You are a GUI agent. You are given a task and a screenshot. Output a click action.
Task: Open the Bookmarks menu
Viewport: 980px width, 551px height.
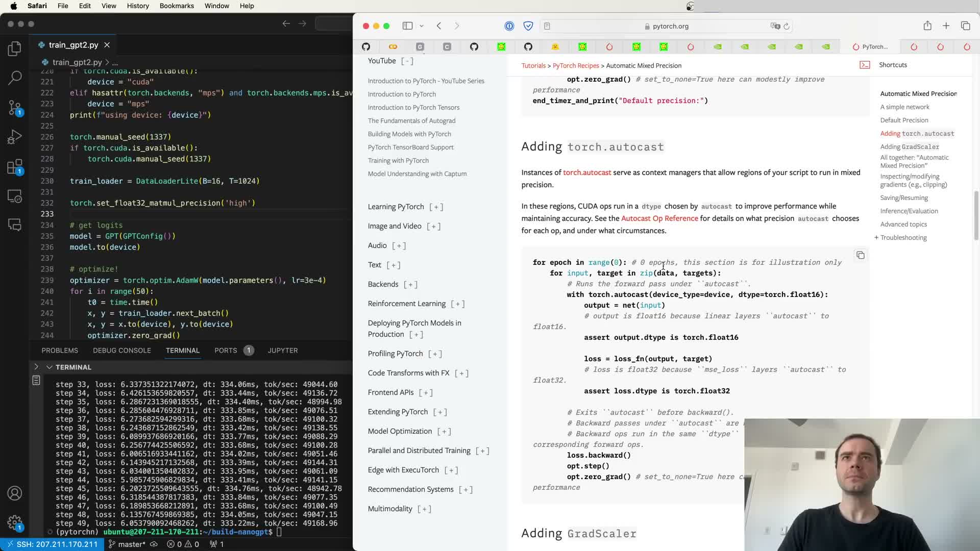(x=177, y=6)
